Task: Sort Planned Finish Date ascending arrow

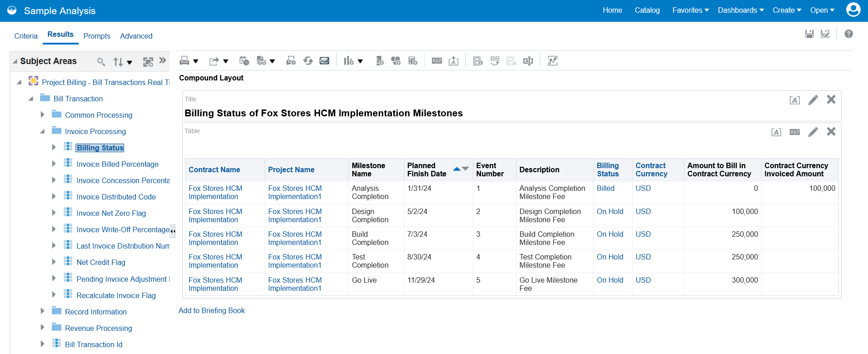Action: 457,169
